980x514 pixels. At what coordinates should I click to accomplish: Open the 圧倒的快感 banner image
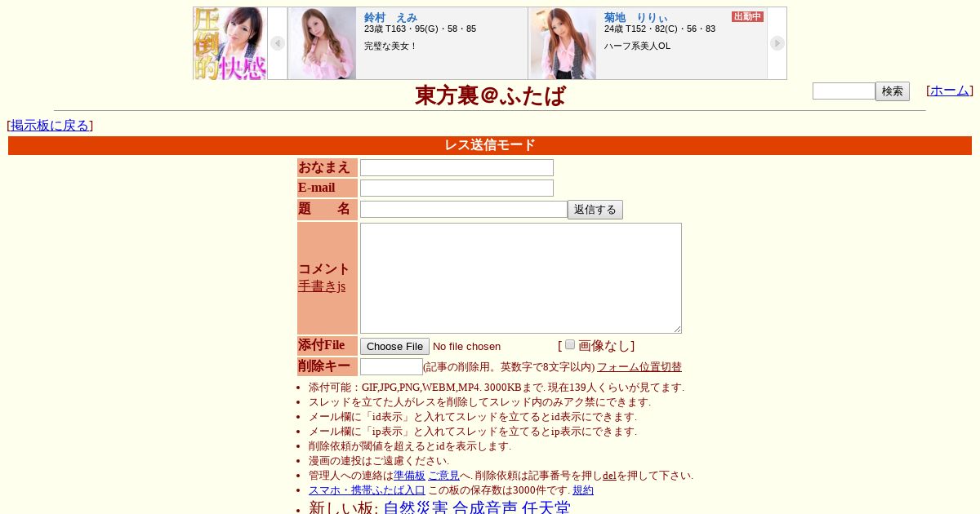pos(230,43)
